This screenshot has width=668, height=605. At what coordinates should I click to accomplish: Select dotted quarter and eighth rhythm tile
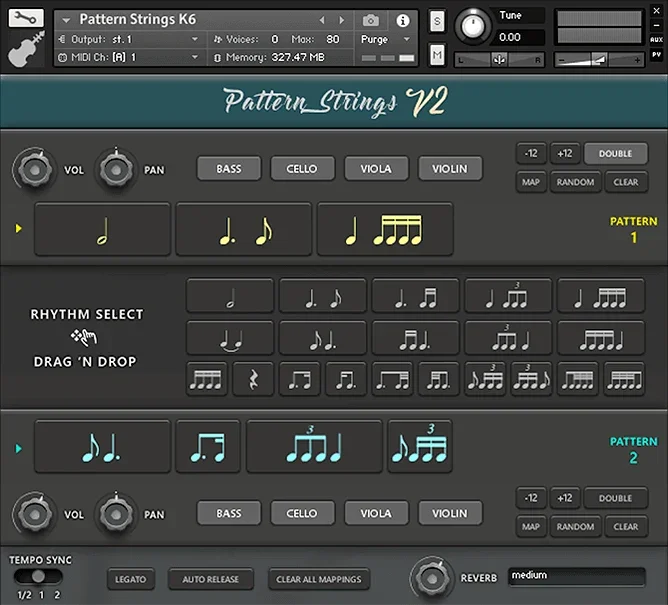pos(323,296)
